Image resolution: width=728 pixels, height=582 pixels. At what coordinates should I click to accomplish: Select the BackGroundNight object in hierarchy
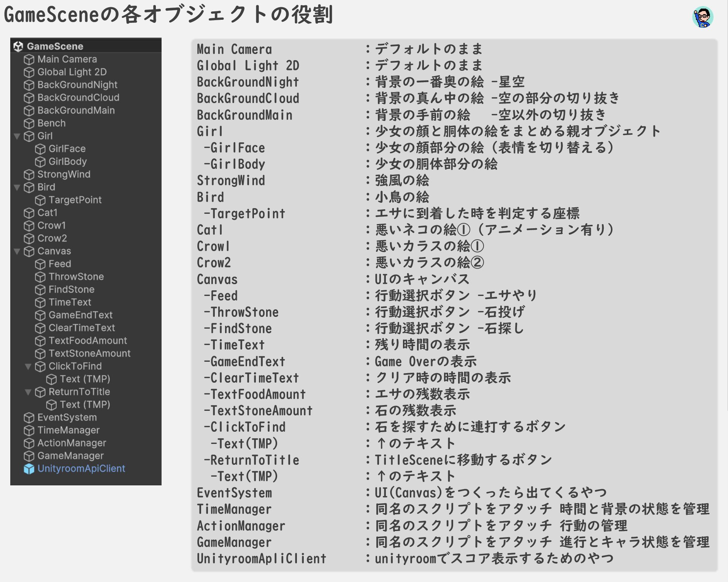(77, 85)
